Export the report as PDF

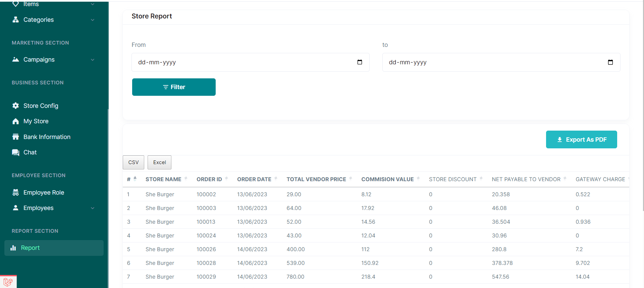581,140
